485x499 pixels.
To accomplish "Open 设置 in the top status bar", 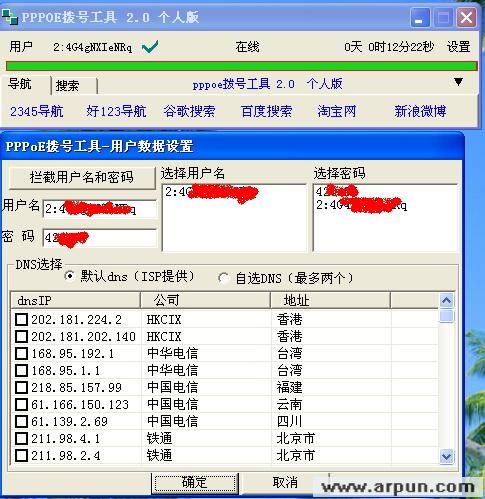I will [458, 47].
